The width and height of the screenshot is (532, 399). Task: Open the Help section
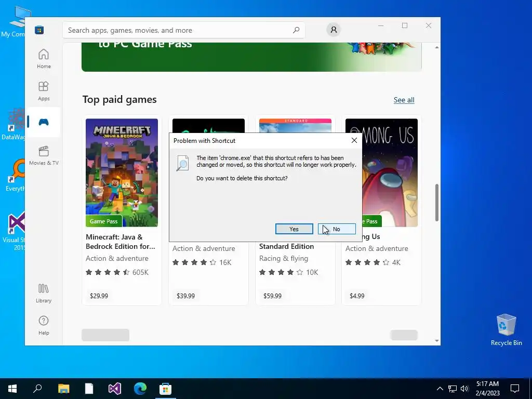[44, 325]
